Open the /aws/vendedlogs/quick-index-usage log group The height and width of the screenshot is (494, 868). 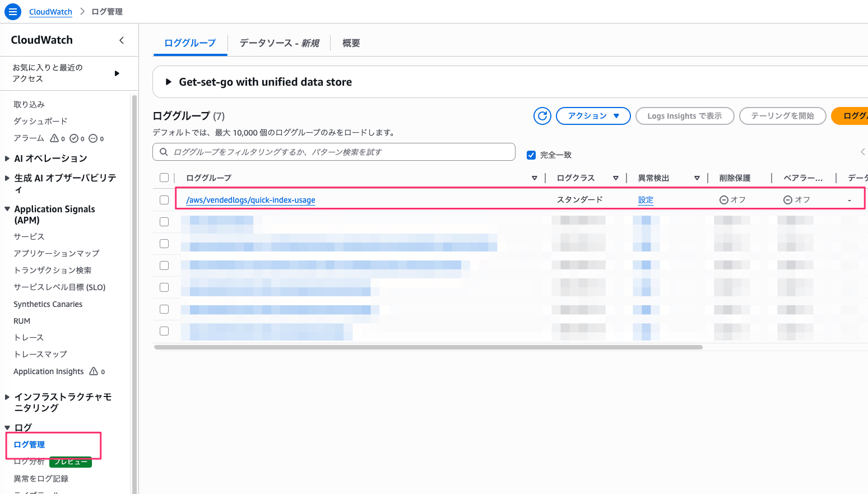pyautogui.click(x=250, y=199)
